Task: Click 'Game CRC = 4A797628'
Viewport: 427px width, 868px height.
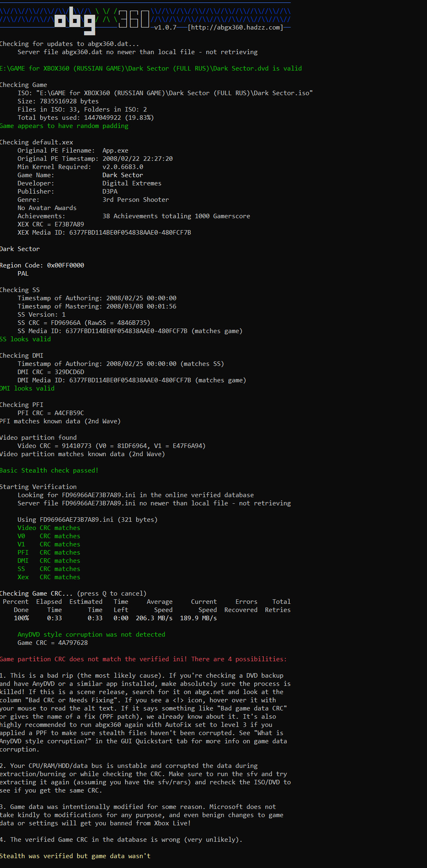Action: coord(53,643)
